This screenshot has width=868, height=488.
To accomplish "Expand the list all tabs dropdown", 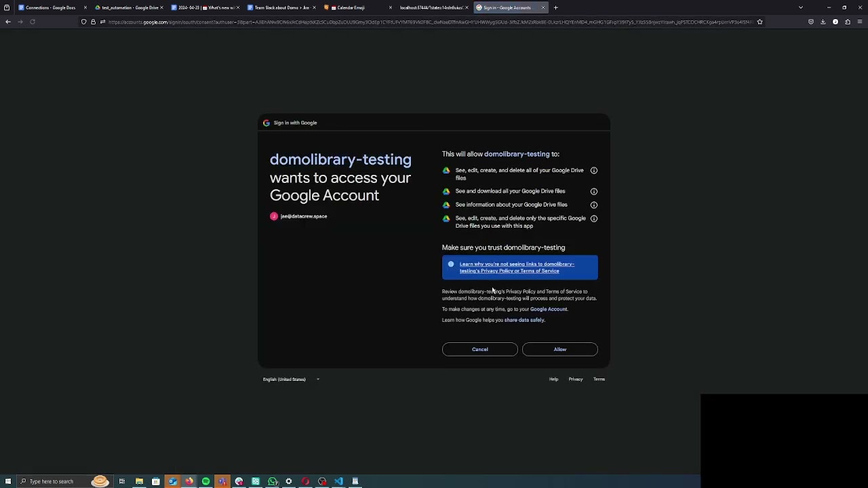I will [x=800, y=7].
